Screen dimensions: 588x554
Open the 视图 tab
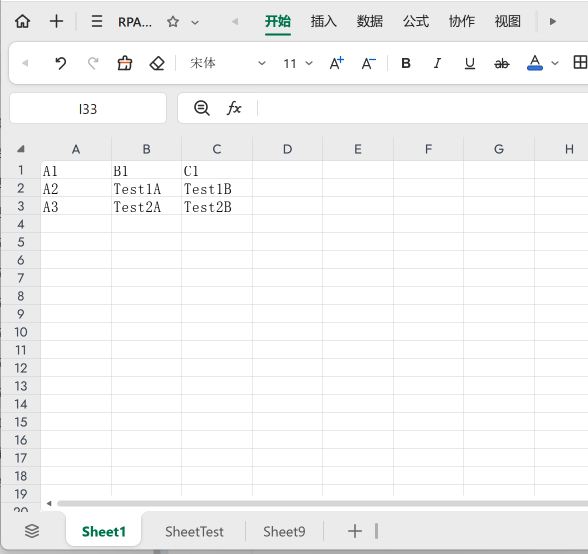(508, 21)
